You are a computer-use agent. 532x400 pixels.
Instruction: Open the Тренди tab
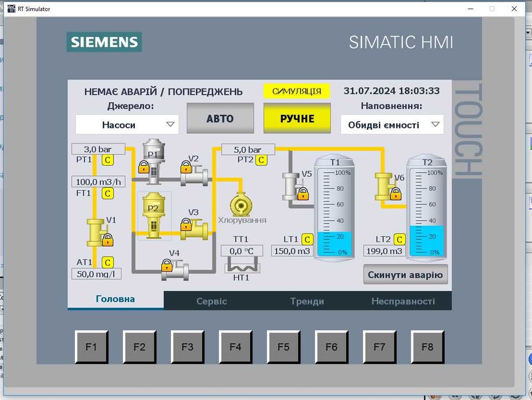pos(307,301)
